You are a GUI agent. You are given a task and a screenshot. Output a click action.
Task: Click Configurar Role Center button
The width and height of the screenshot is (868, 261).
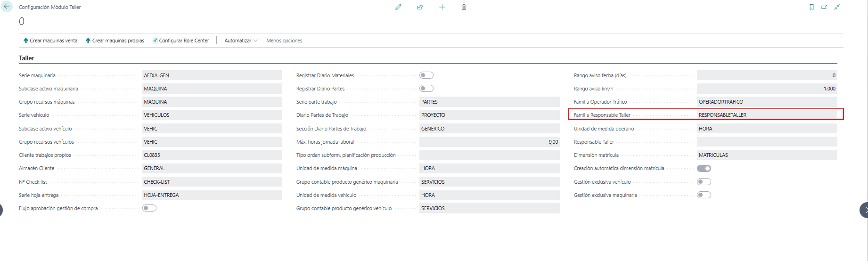pyautogui.click(x=181, y=41)
